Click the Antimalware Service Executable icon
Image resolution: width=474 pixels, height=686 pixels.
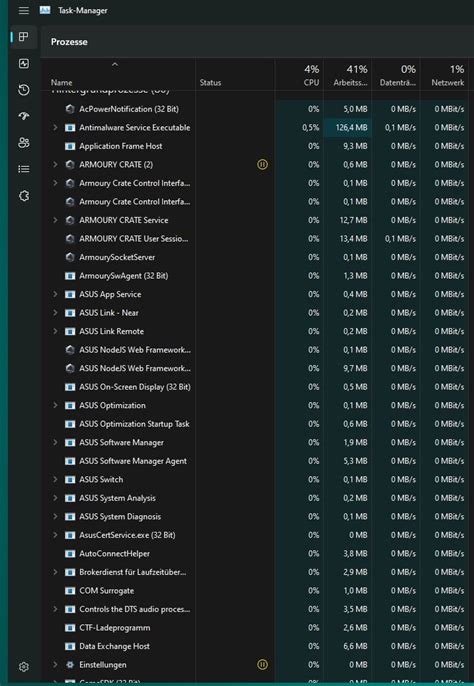(x=70, y=128)
